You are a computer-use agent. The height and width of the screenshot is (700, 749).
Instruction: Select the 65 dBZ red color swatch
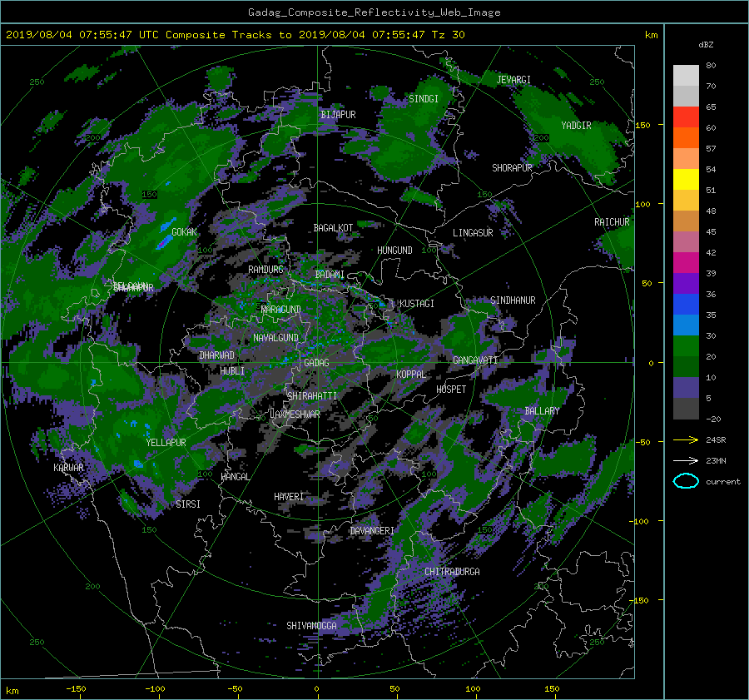tap(686, 117)
